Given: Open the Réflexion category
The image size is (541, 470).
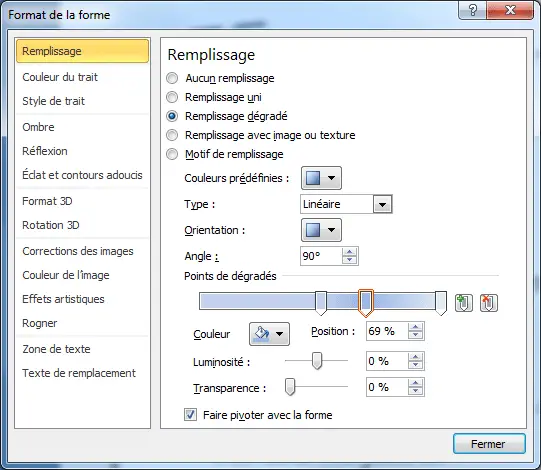Looking at the screenshot, I should 82,151.
